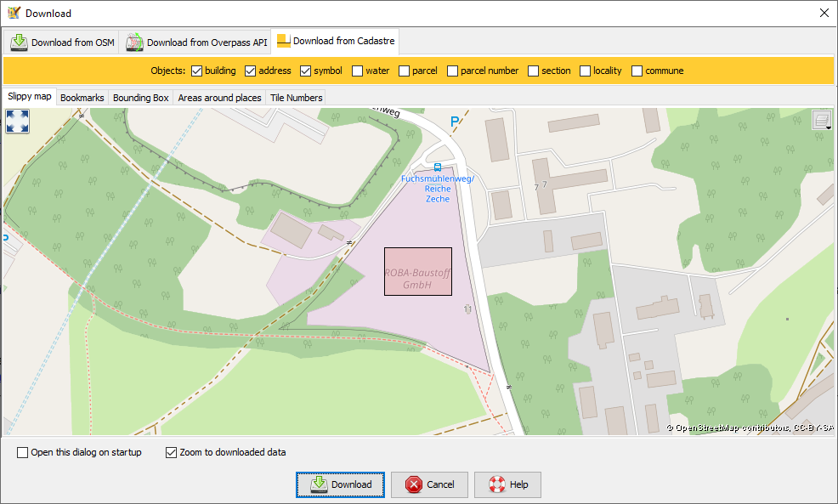Disable Zoom to downloaded data option
838x504 pixels.
coord(172,452)
